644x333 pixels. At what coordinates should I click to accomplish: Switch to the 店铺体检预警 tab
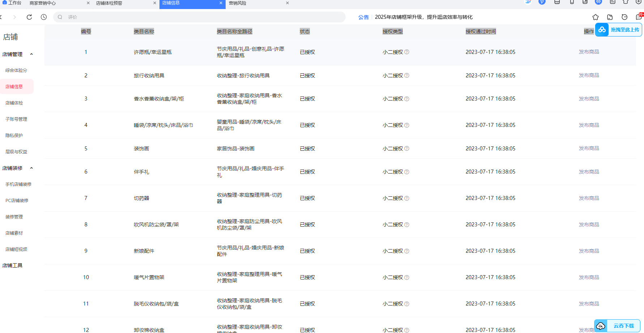click(109, 3)
